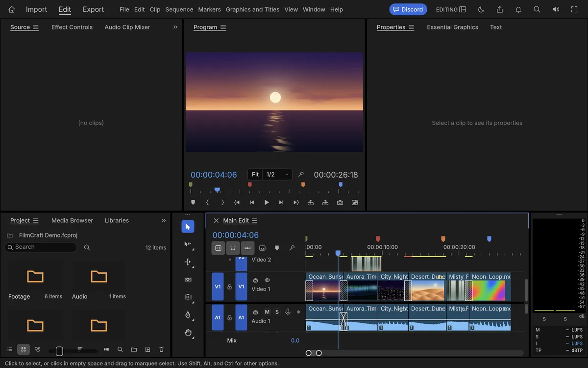This screenshot has height=368, width=588.
Task: Click the Mark In brace icon
Action: (x=208, y=202)
